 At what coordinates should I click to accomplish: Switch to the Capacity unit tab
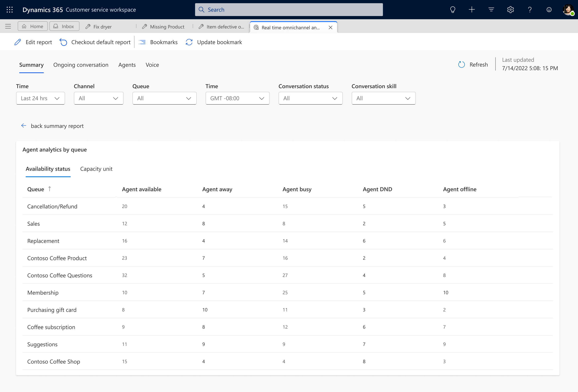(96, 168)
